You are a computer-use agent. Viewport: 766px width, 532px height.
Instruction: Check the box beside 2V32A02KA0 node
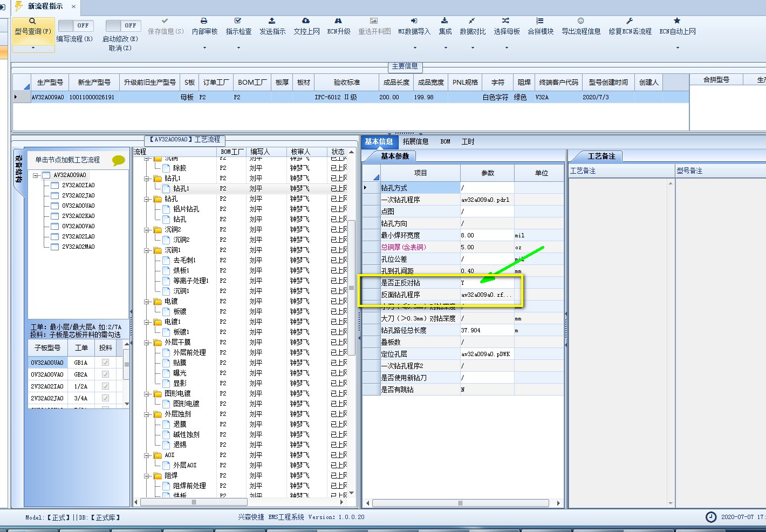tap(54, 216)
